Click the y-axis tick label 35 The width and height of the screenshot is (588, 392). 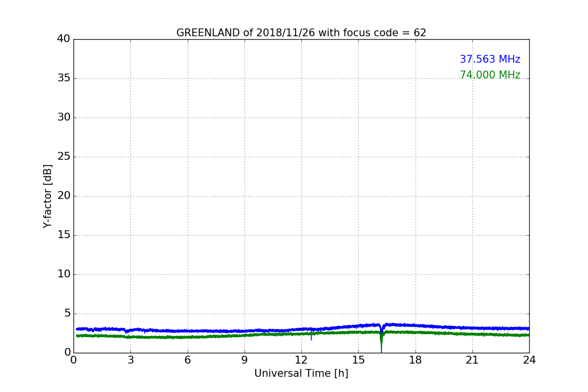coord(64,78)
